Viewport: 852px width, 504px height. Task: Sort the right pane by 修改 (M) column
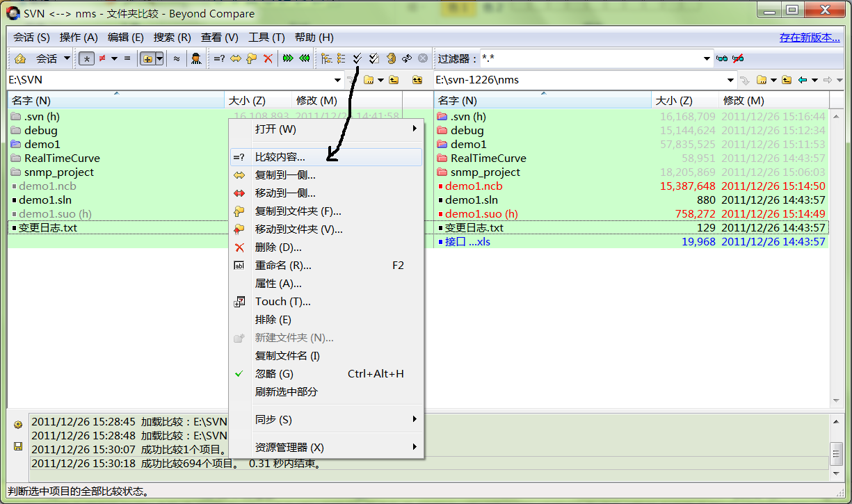[774, 101]
